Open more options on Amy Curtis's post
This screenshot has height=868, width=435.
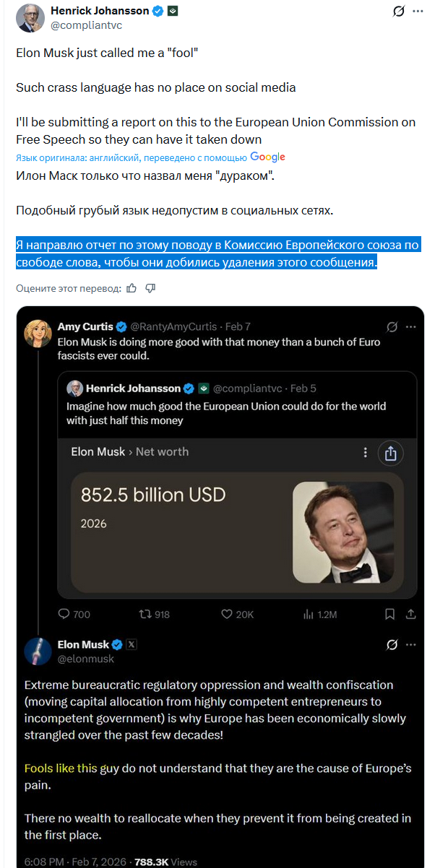click(410, 326)
